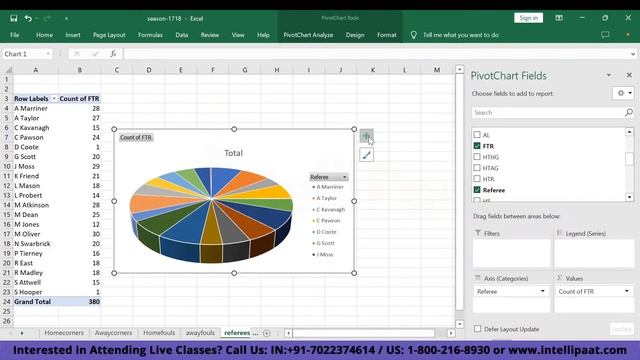Click the Insert Function fx icon
Image resolution: width=640 pixels, height=360 pixels.
click(113, 54)
